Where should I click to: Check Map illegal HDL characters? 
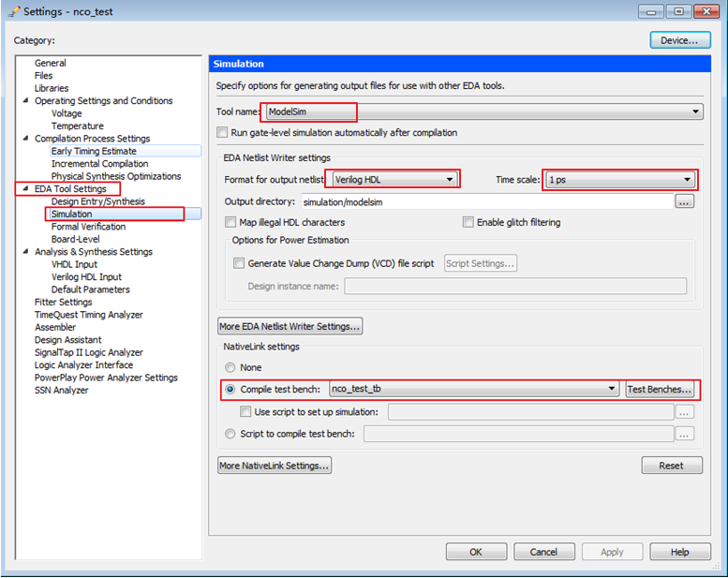pos(230,222)
